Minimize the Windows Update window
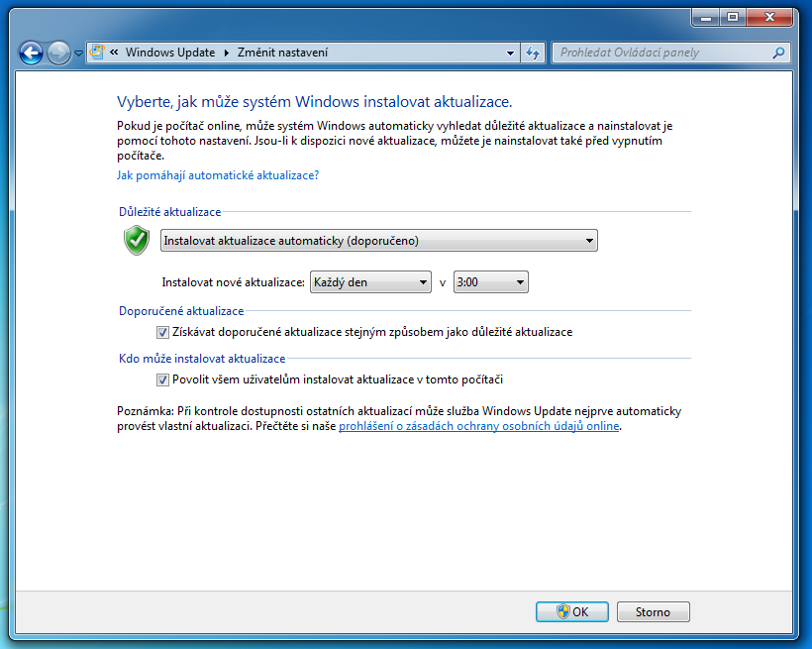Image resolution: width=812 pixels, height=649 pixels. [x=706, y=18]
